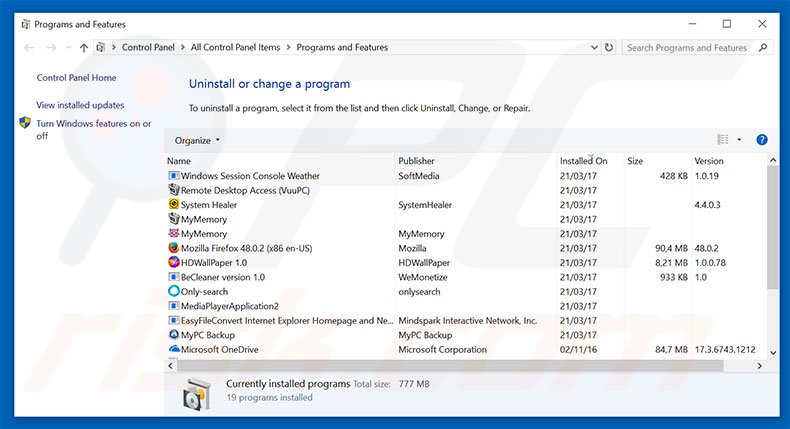
Task: Select Windows Session Console Weather entry
Action: tap(250, 176)
